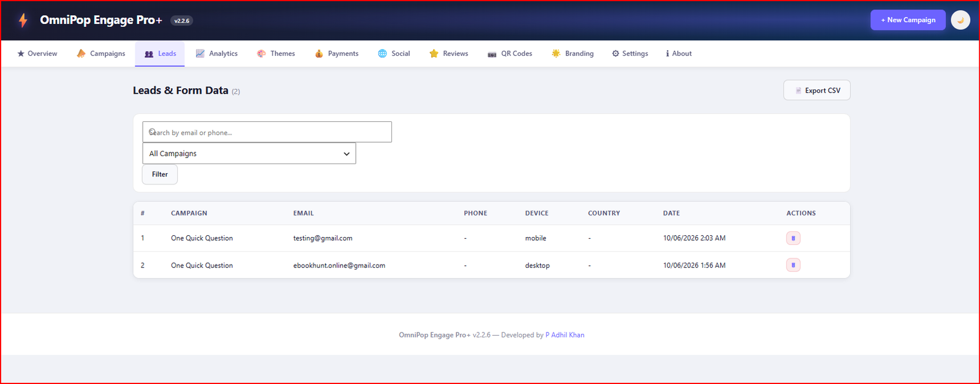Click the mobile device cell
The width and height of the screenshot is (980, 384).
tap(535, 238)
